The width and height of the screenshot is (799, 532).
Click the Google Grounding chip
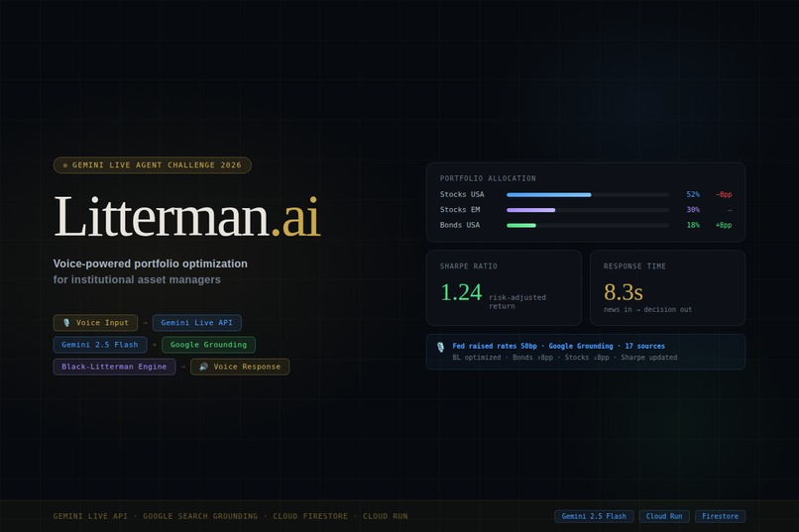pyautogui.click(x=208, y=345)
